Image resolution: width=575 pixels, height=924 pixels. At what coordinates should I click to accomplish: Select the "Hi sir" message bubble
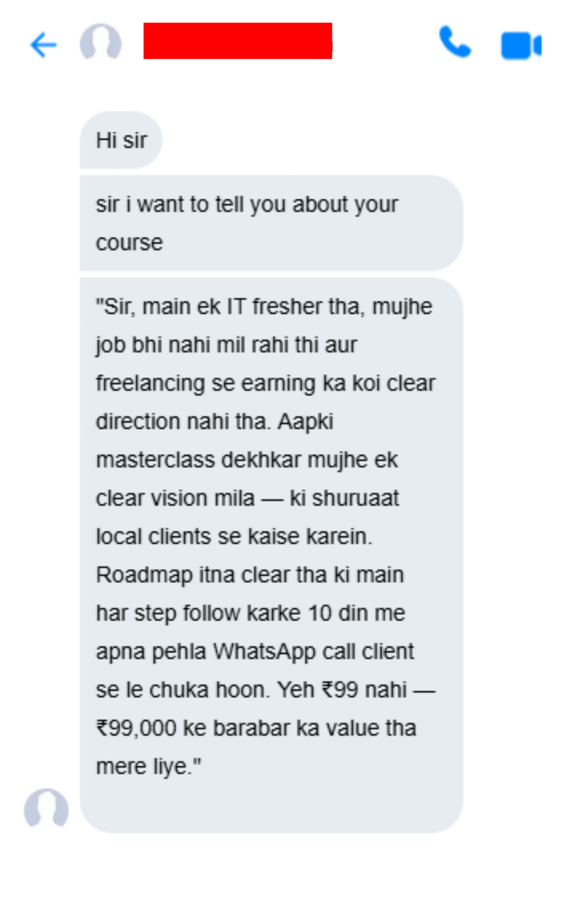coord(121,140)
